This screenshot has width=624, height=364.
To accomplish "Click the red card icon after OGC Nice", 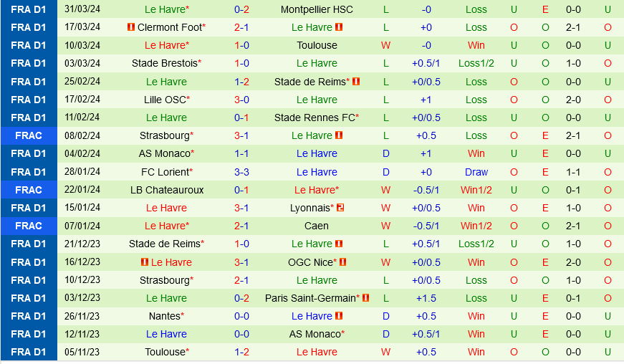I will [343, 262].
